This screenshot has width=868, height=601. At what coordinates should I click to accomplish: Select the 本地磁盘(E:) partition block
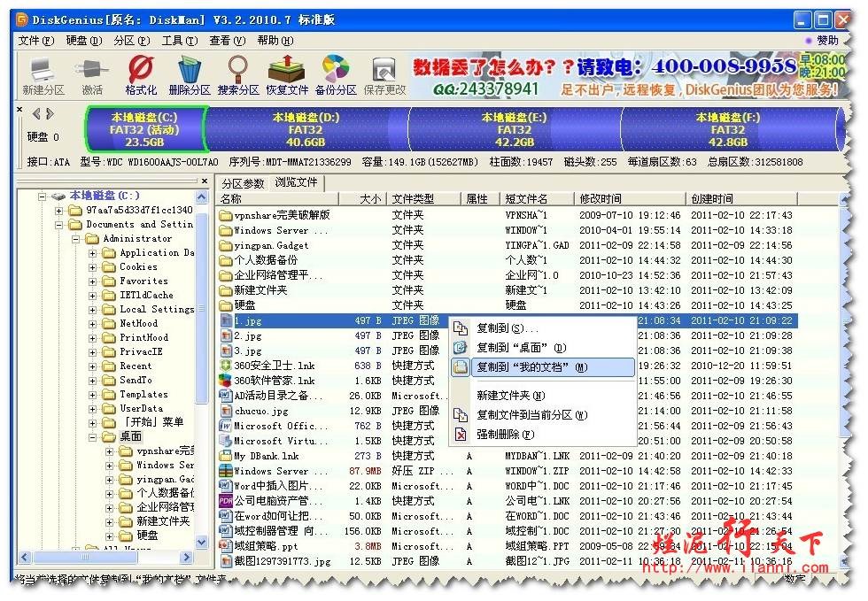515,129
